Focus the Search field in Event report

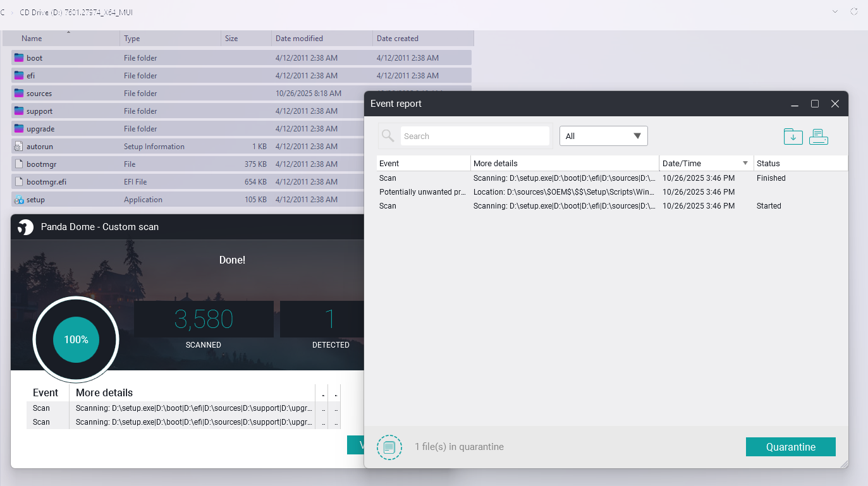pyautogui.click(x=475, y=136)
